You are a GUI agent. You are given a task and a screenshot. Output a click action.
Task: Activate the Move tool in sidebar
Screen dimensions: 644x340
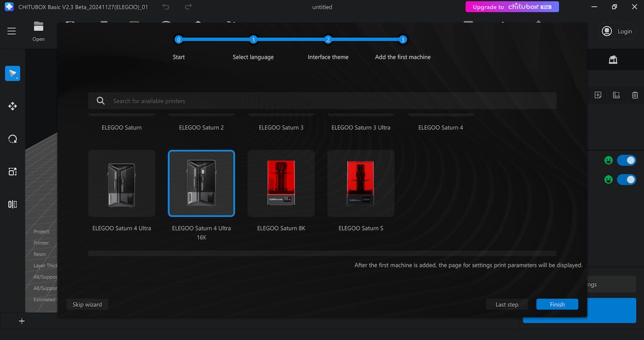(13, 106)
